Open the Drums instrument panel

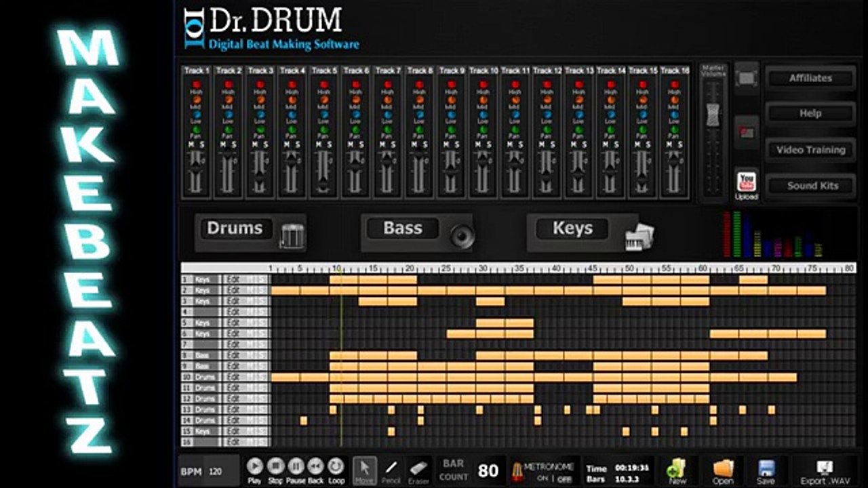click(250, 232)
